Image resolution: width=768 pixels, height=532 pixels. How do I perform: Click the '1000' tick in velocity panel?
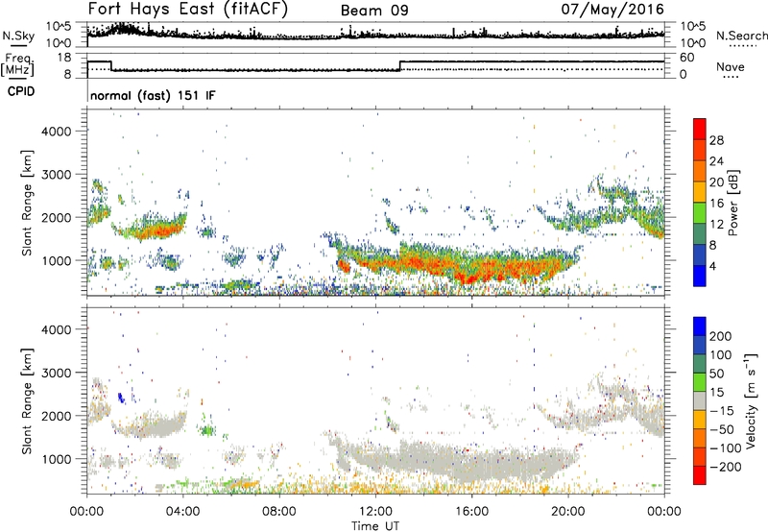56,459
